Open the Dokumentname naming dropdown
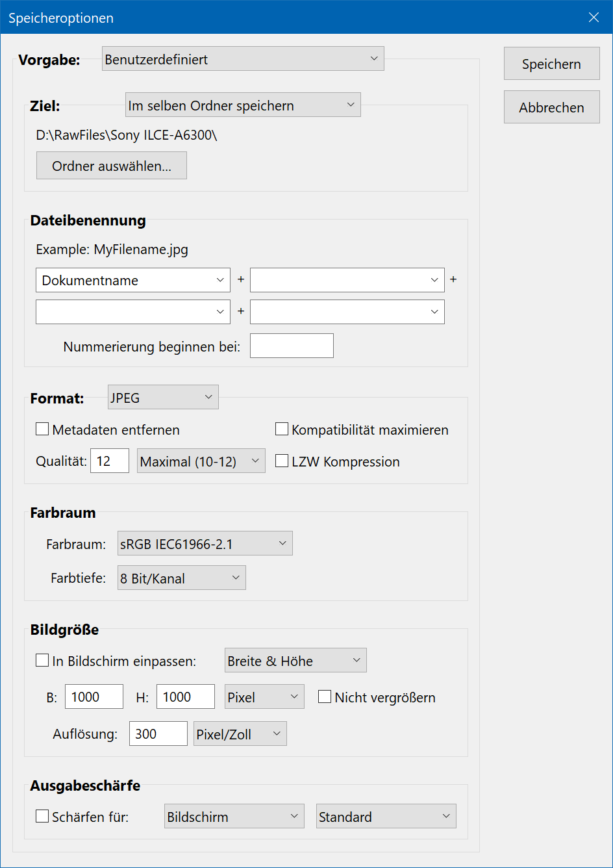Image resolution: width=613 pixels, height=868 pixels. click(132, 280)
